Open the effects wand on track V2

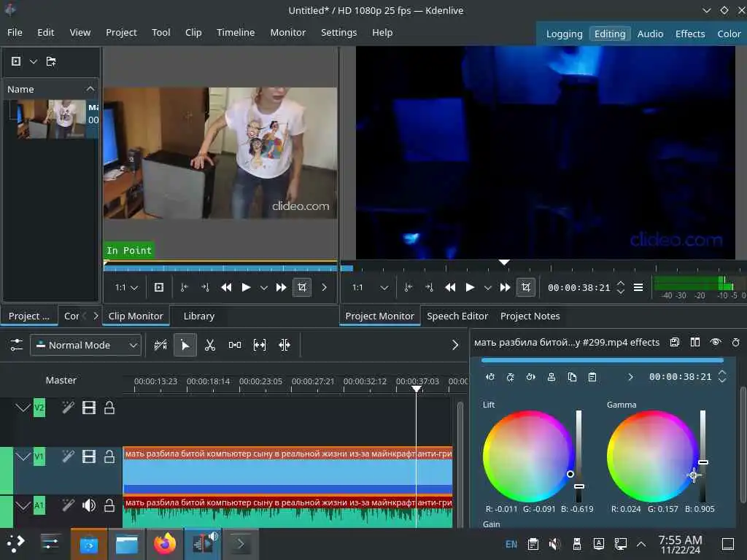pos(68,408)
